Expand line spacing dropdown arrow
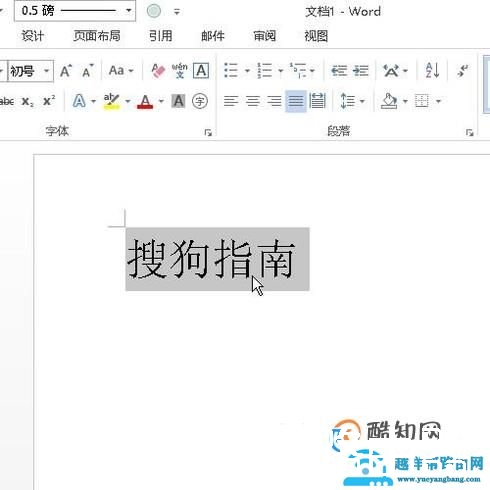This screenshot has width=490, height=490. pos(362,101)
